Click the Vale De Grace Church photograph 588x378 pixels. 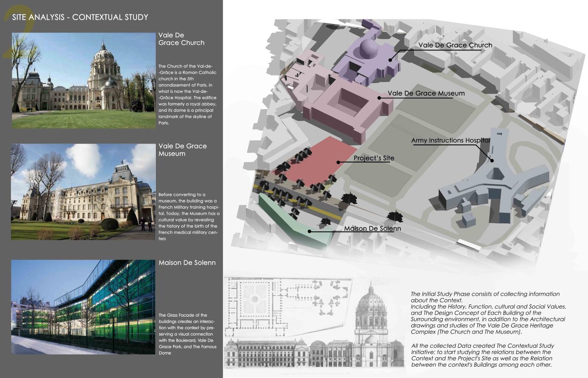(83, 81)
